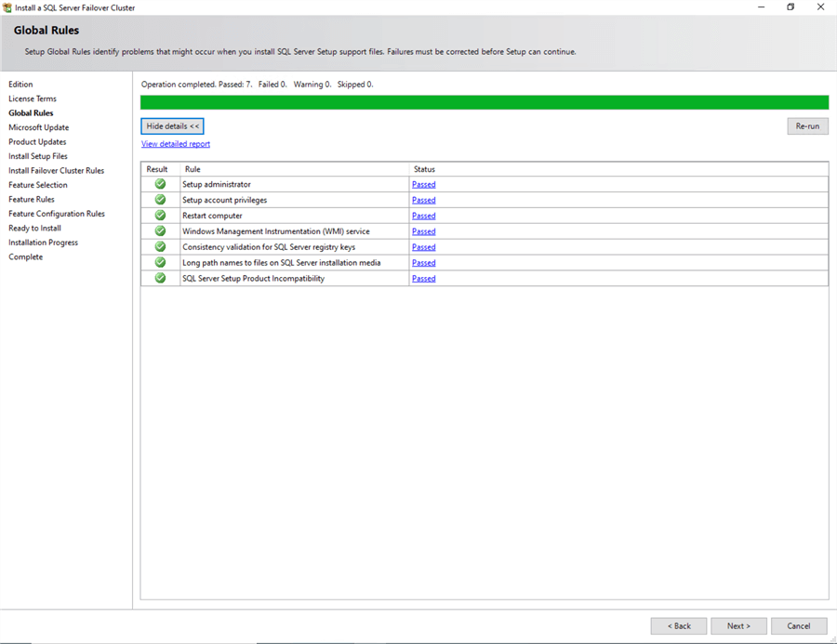Open Passed status for Product Incompatibility rule
837x644 pixels.
click(424, 279)
